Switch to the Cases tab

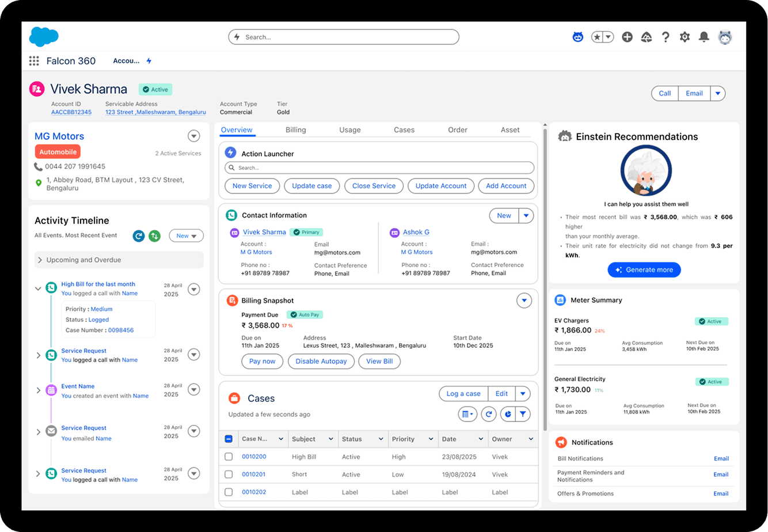point(404,130)
